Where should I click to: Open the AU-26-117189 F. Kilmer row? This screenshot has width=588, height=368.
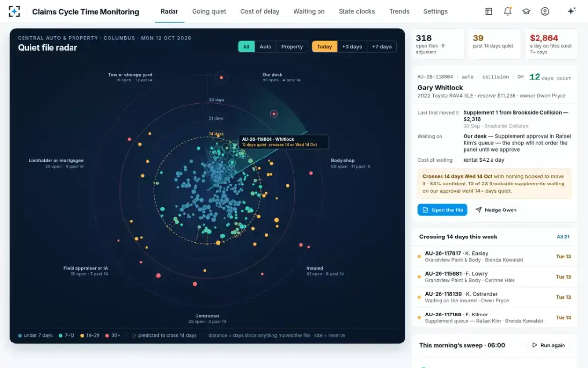[494, 317]
